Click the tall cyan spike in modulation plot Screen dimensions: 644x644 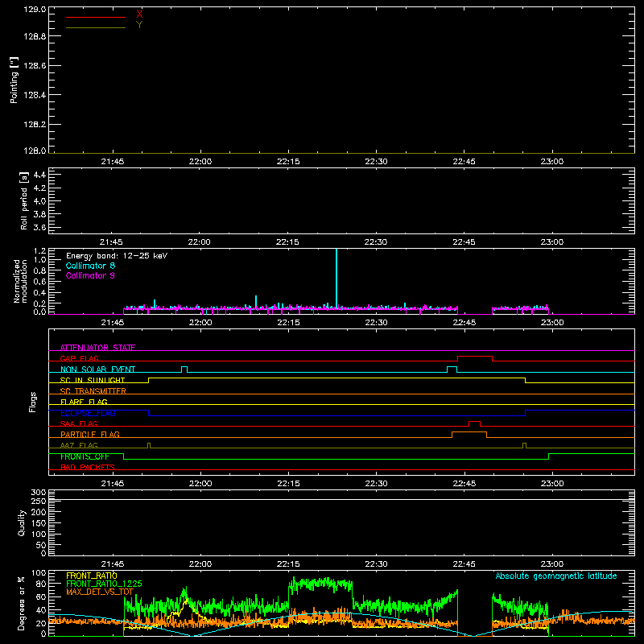tap(336, 278)
